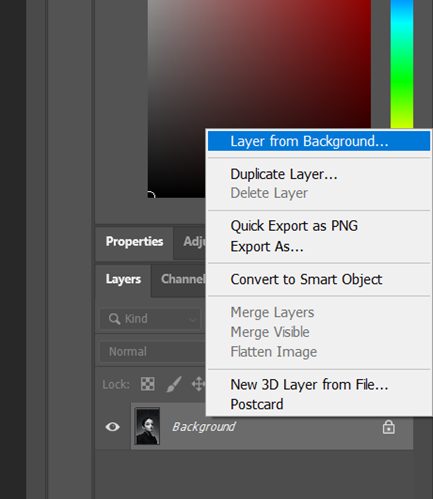The height and width of the screenshot is (499, 433).
Task: Click the color picker circle marker
Action: pyautogui.click(x=151, y=195)
